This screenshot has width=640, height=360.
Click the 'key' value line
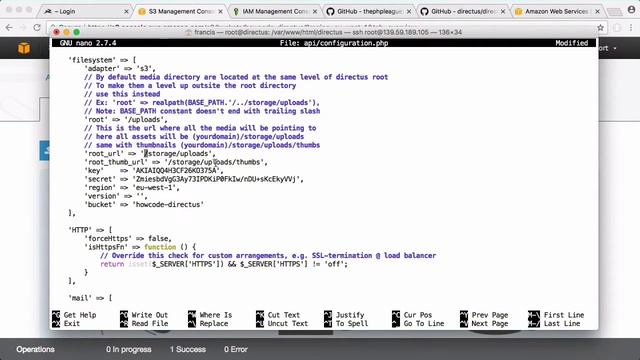pos(154,171)
